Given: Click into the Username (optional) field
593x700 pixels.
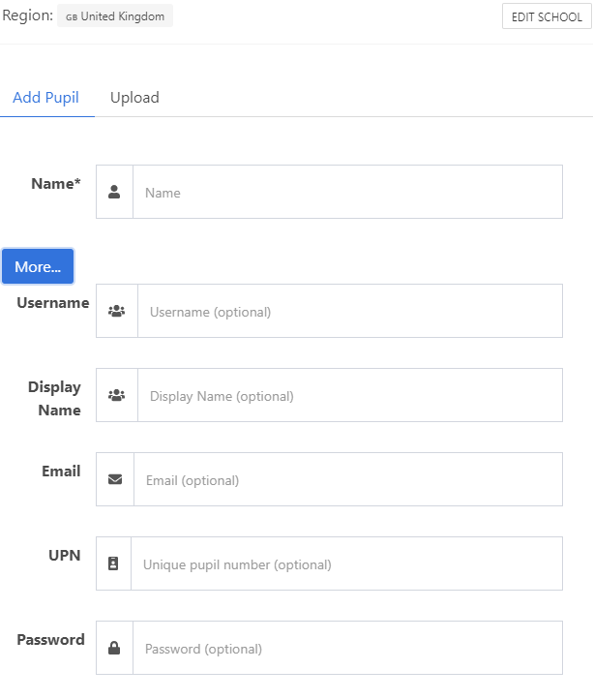Looking at the screenshot, I should click(x=349, y=311).
